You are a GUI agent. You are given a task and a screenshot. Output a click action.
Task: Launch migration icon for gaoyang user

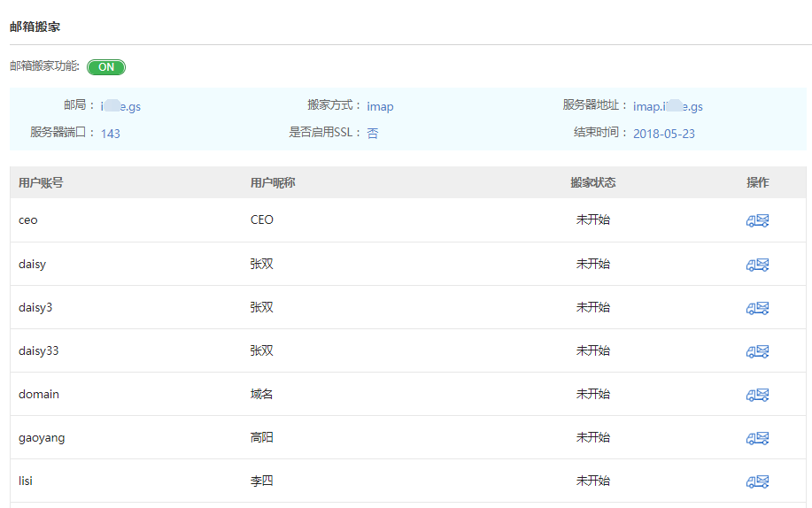(757, 437)
